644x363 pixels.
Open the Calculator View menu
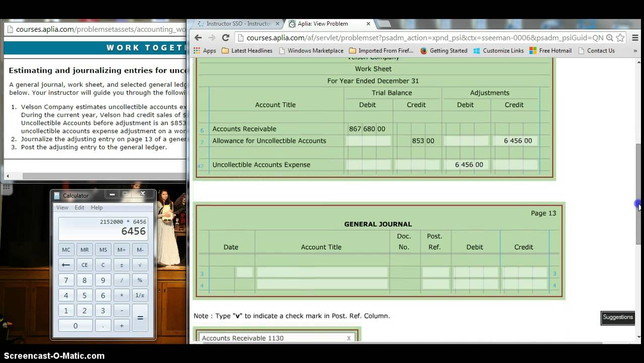point(62,207)
